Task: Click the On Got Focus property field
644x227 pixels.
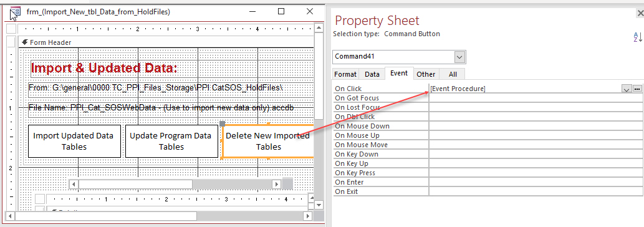Action: point(536,98)
